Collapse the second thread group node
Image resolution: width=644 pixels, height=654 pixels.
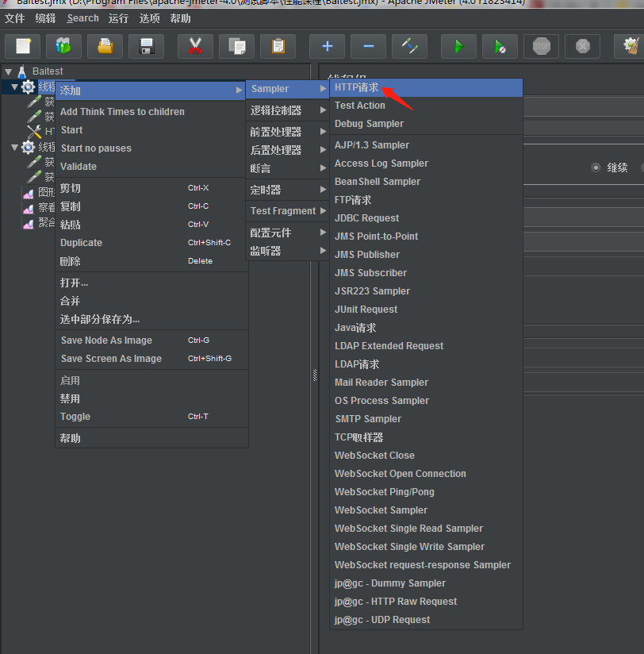point(14,147)
